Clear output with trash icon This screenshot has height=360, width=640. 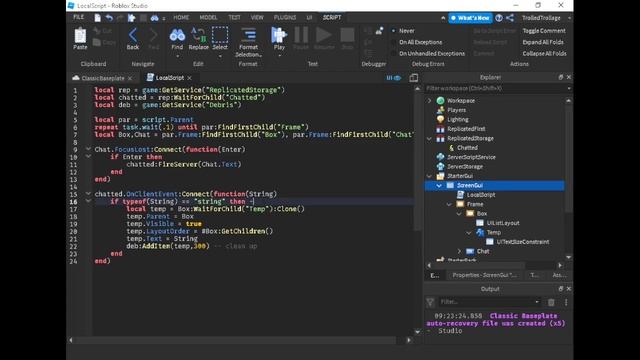pos(551,302)
